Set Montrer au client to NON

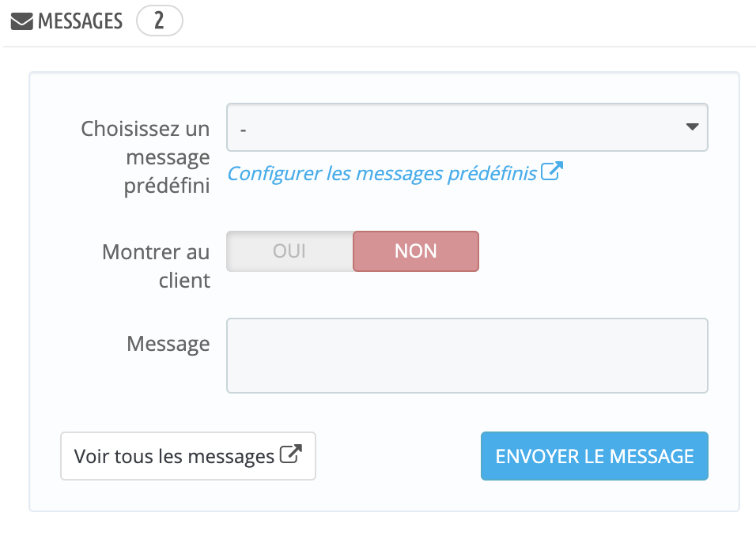(416, 251)
